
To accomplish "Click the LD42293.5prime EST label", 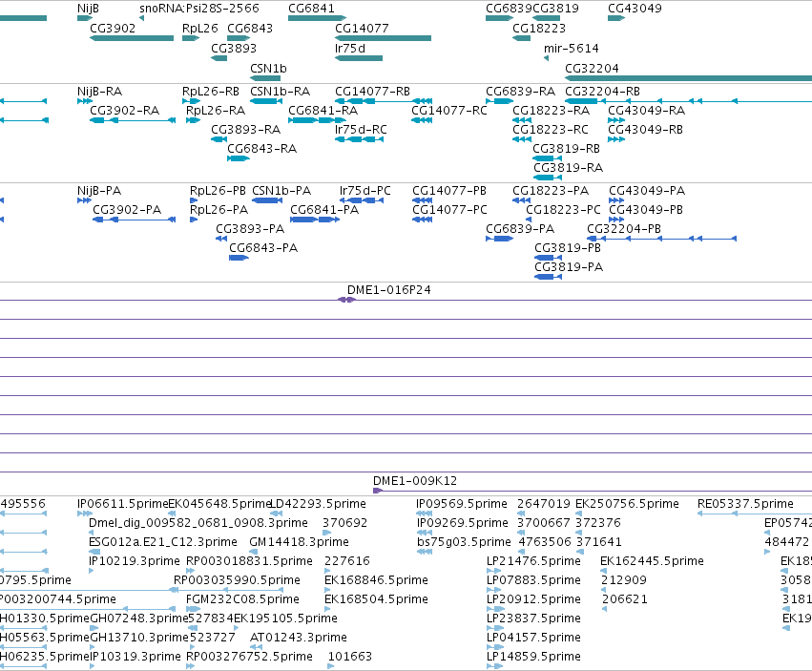I will click(319, 504).
